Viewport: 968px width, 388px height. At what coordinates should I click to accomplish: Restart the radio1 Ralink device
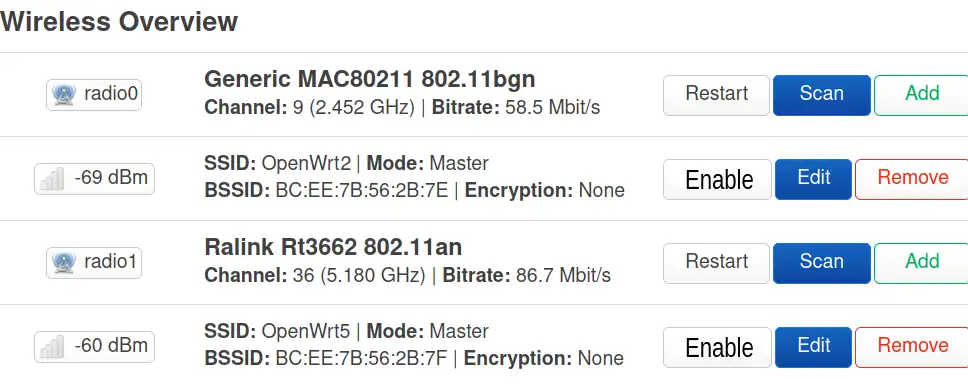coord(716,263)
